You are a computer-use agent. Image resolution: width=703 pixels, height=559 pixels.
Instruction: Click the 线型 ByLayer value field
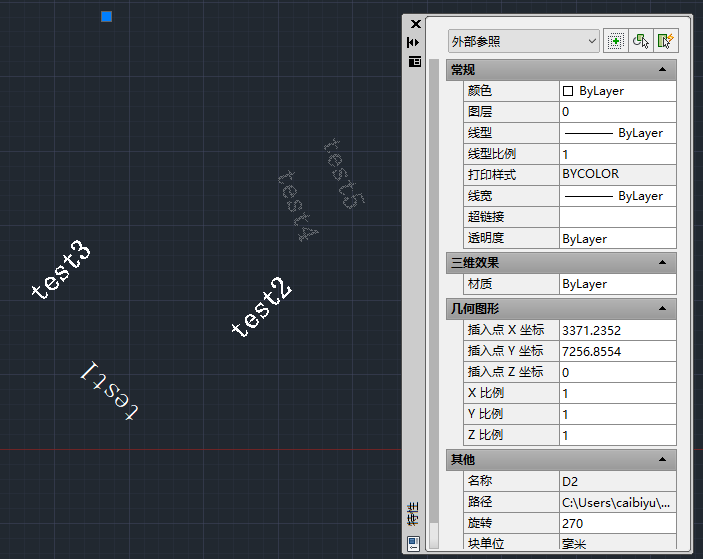click(617, 133)
